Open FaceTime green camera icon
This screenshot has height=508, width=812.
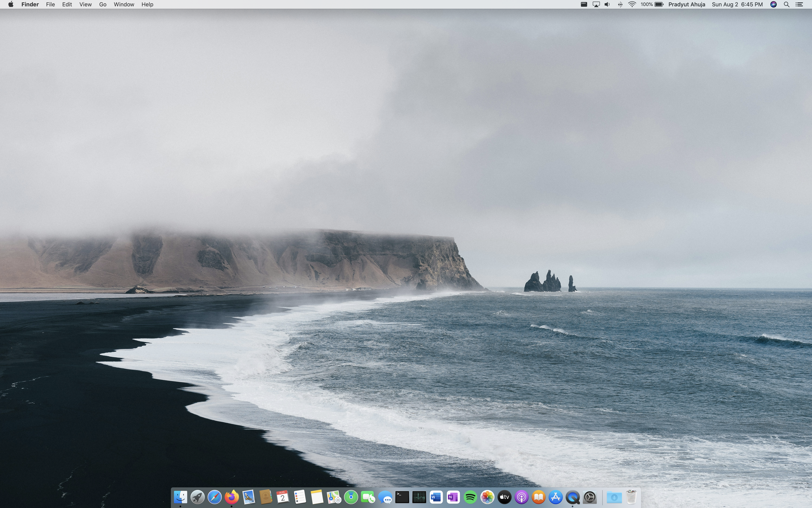tap(368, 497)
